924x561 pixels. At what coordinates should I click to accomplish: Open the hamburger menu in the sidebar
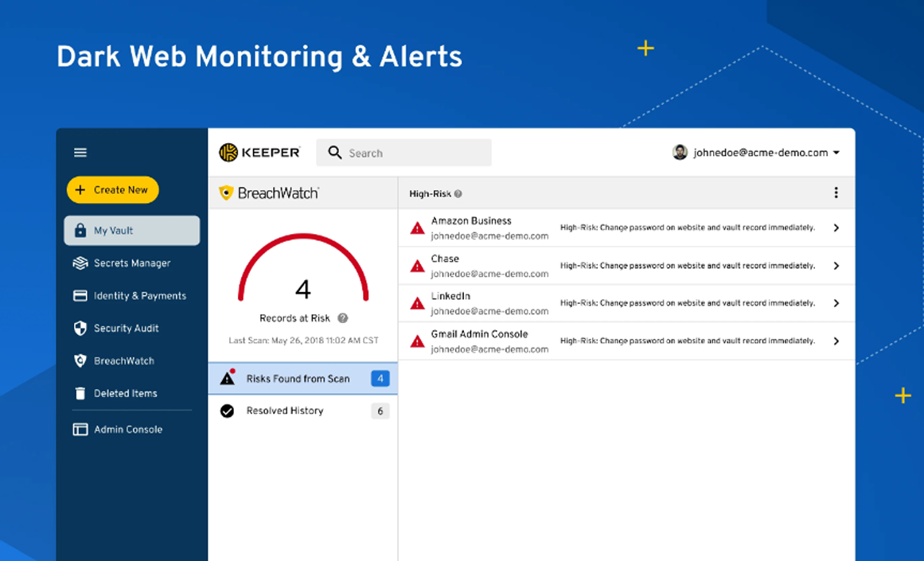[80, 152]
